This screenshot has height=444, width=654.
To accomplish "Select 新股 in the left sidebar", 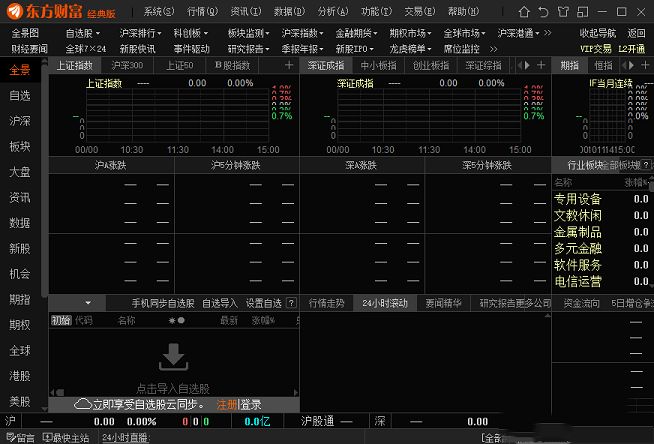I will (x=20, y=248).
